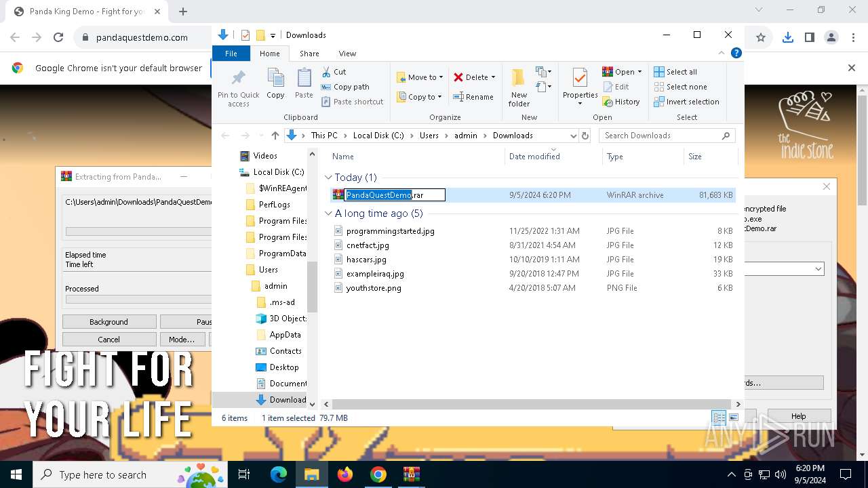Open Chrome side panel icon
This screenshot has height=488, width=868.
[x=809, y=37]
